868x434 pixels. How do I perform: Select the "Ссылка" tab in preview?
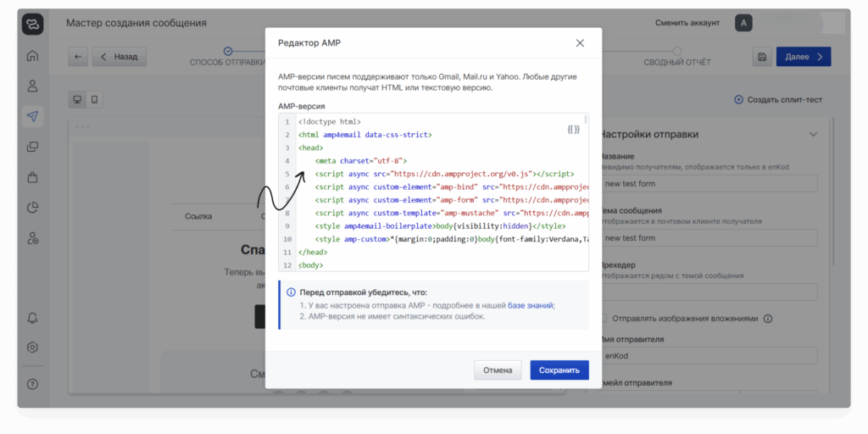[x=198, y=216]
